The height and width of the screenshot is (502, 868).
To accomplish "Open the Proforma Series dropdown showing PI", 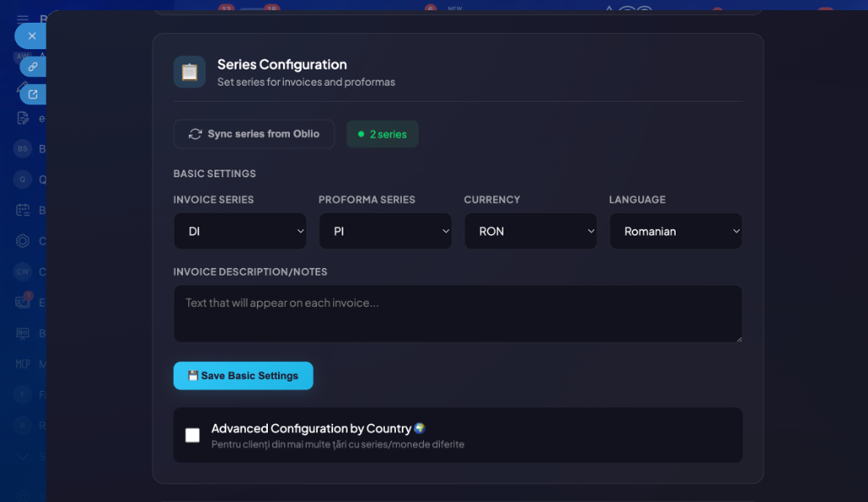I will coord(385,231).
